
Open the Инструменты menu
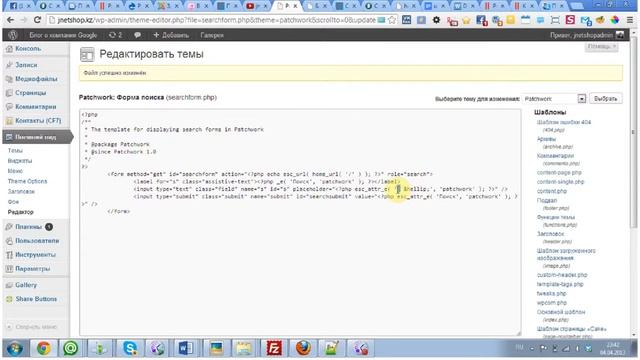[36, 254]
